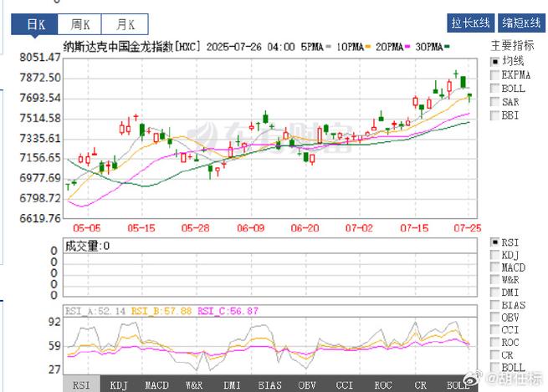Select the DMI option in side list

coord(494,293)
